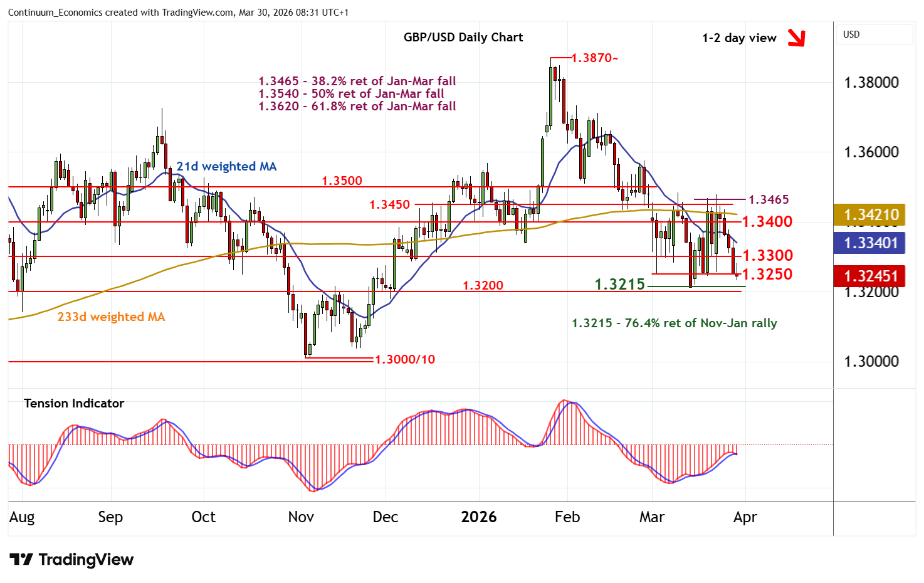The width and height of the screenshot is (924, 583).
Task: Click the Feb label on time axis
Action: tap(567, 517)
